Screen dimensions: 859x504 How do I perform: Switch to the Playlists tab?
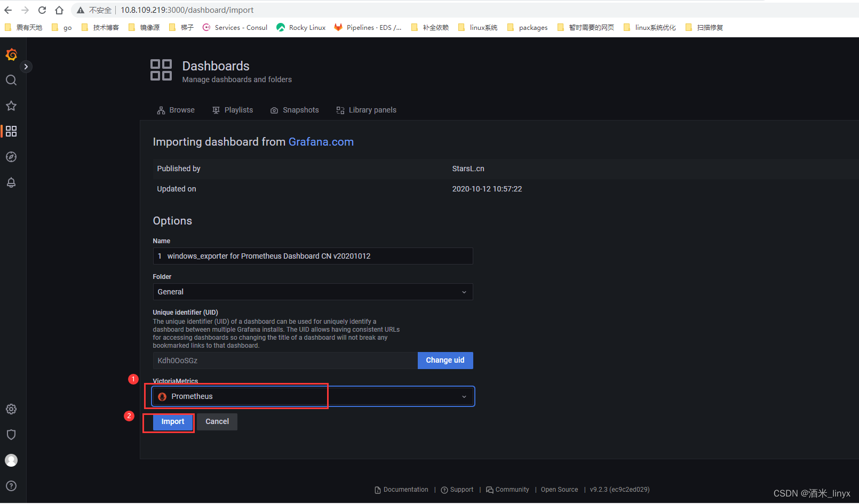coord(233,110)
